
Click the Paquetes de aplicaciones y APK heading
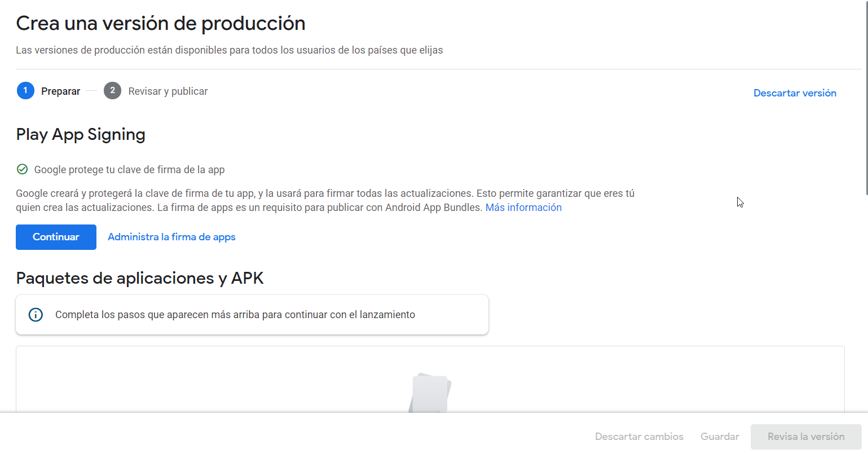[140, 278]
